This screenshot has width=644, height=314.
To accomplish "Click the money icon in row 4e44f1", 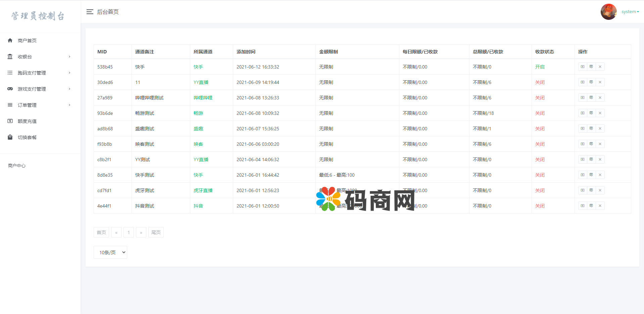I will [583, 206].
